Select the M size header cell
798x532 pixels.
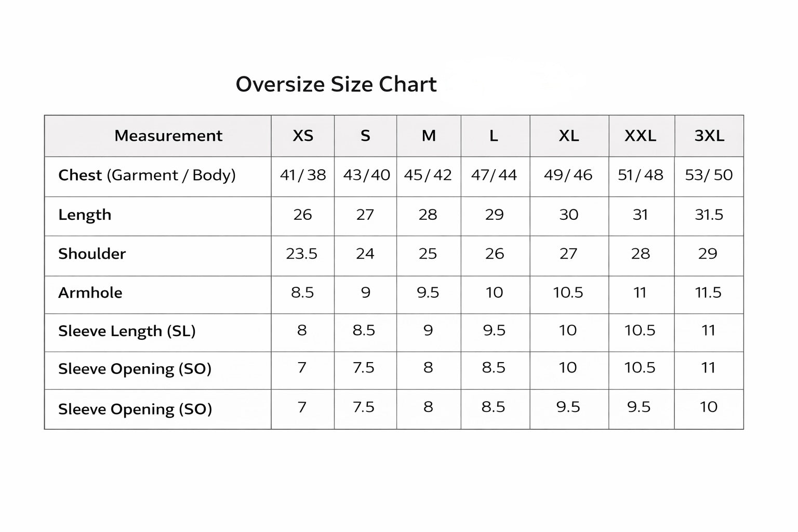tap(429, 136)
